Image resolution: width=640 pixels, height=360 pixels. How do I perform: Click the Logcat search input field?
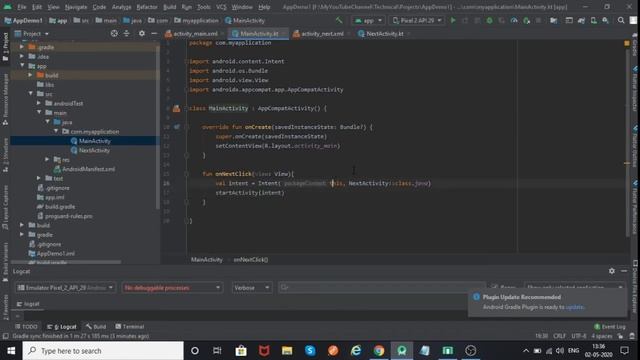(382, 288)
